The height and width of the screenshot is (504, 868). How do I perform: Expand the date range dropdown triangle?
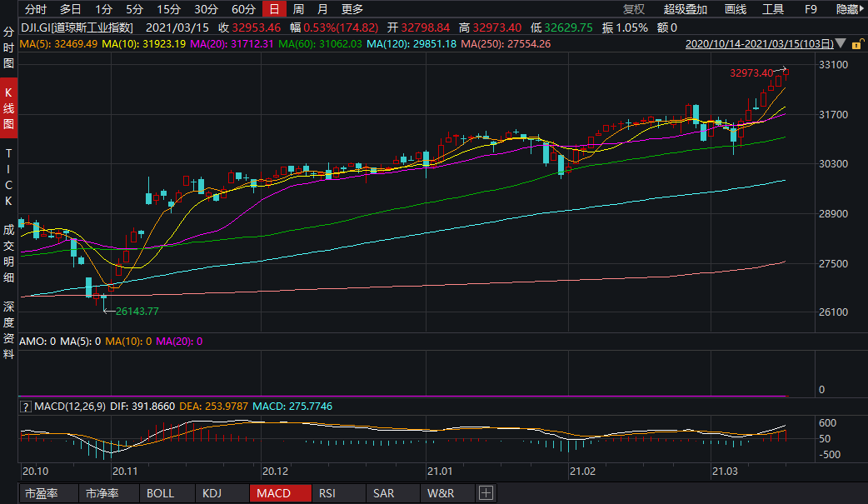840,44
